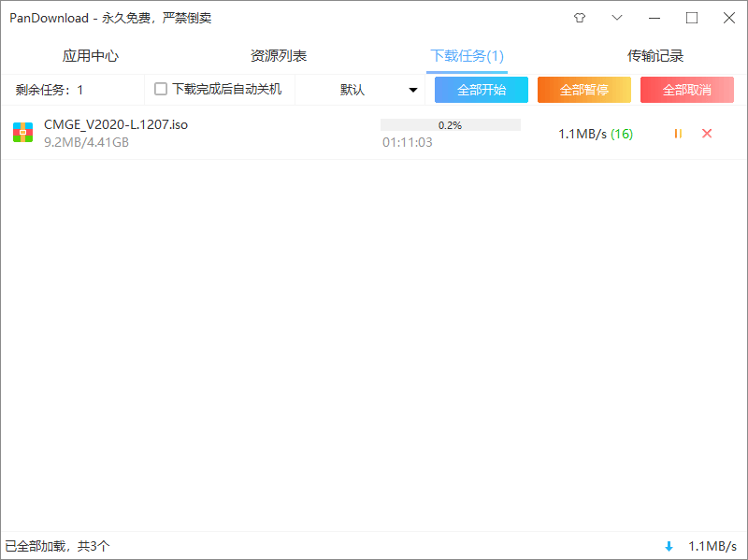Expand the title bar chevron menu
748x560 pixels.
point(615,18)
